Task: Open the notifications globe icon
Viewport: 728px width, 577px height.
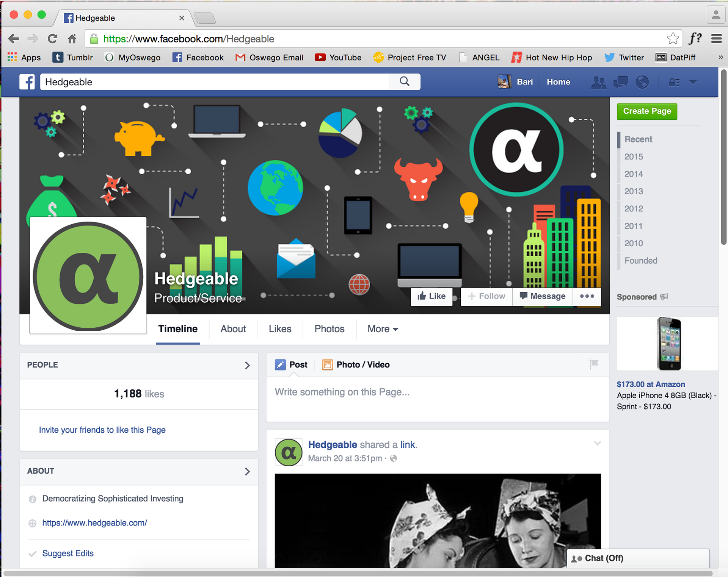Action: coord(642,82)
